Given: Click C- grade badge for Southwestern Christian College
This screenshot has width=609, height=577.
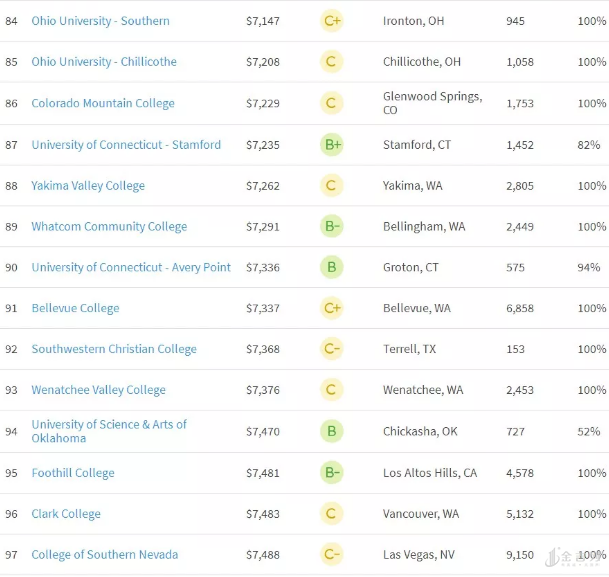Looking at the screenshot, I should (x=332, y=350).
